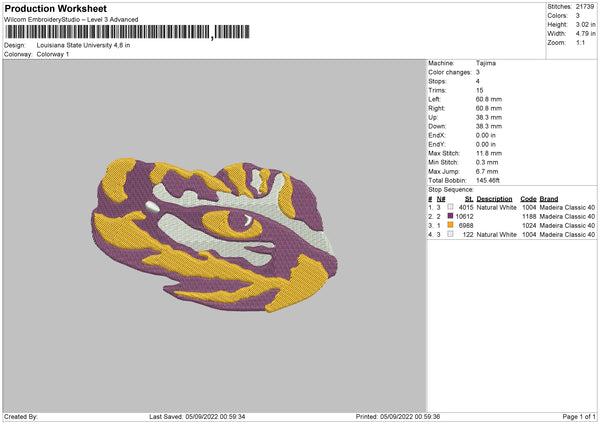The width and height of the screenshot is (600, 424).
Task: Click the 'Created By:' footer label
Action: pyautogui.click(x=21, y=417)
